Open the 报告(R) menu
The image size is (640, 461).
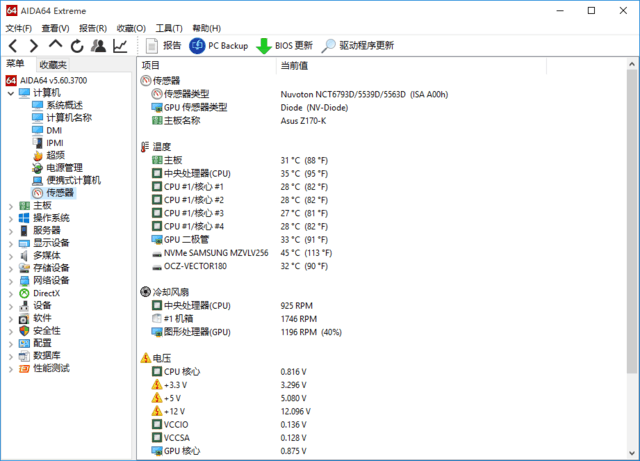click(93, 28)
